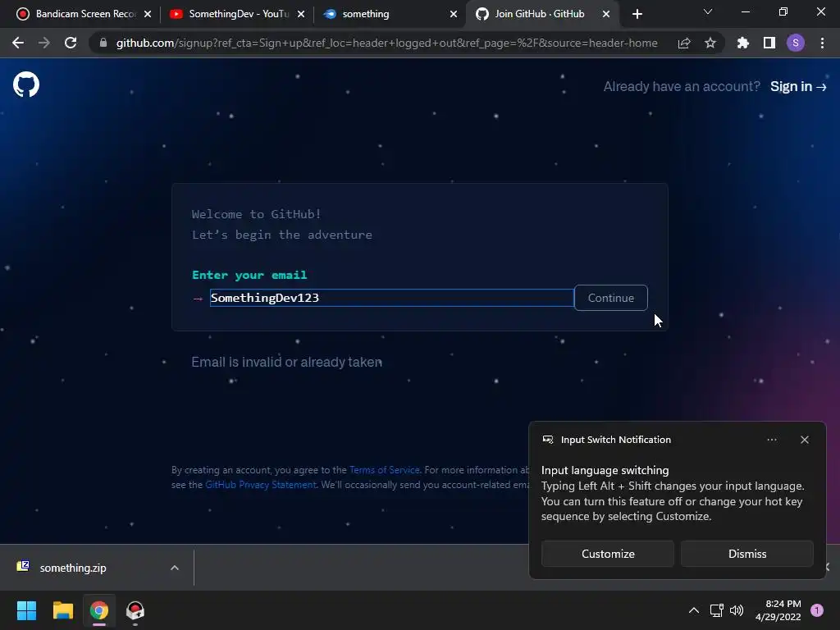Screen dimensions: 840x630
Task: Share this page via address bar icon
Action: (684, 43)
